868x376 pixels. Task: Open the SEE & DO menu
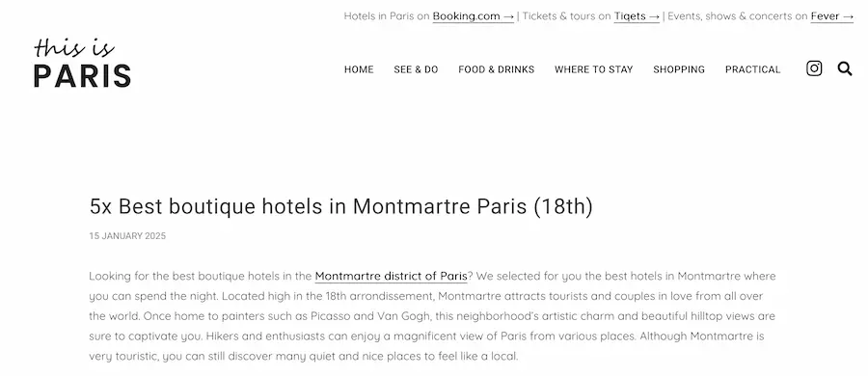(x=416, y=69)
